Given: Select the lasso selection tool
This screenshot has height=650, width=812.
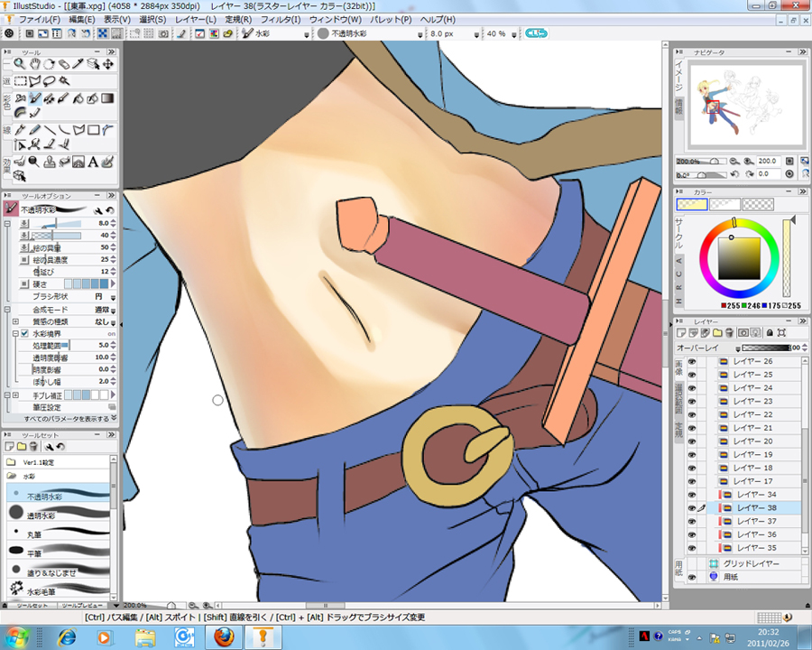Looking at the screenshot, I should pyautogui.click(x=50, y=81).
